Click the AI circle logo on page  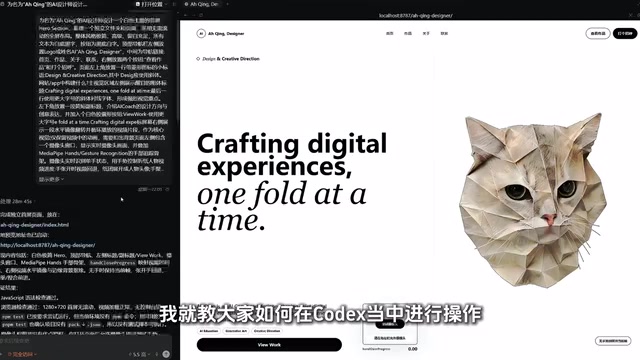point(200,33)
